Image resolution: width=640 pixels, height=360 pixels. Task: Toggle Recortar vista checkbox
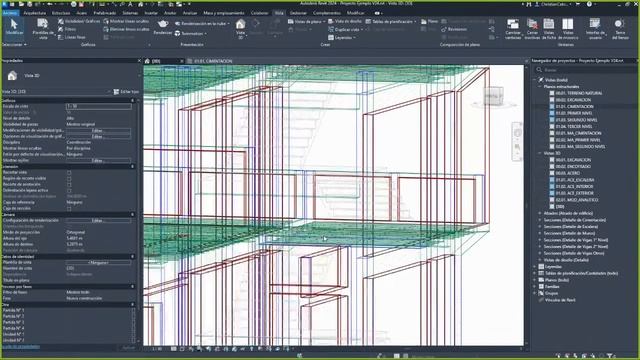(69, 173)
